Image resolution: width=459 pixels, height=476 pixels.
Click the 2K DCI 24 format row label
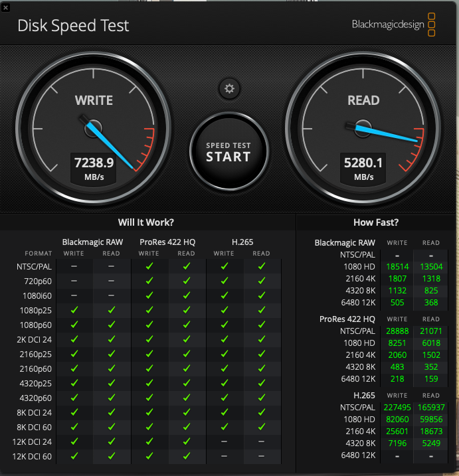pos(34,340)
